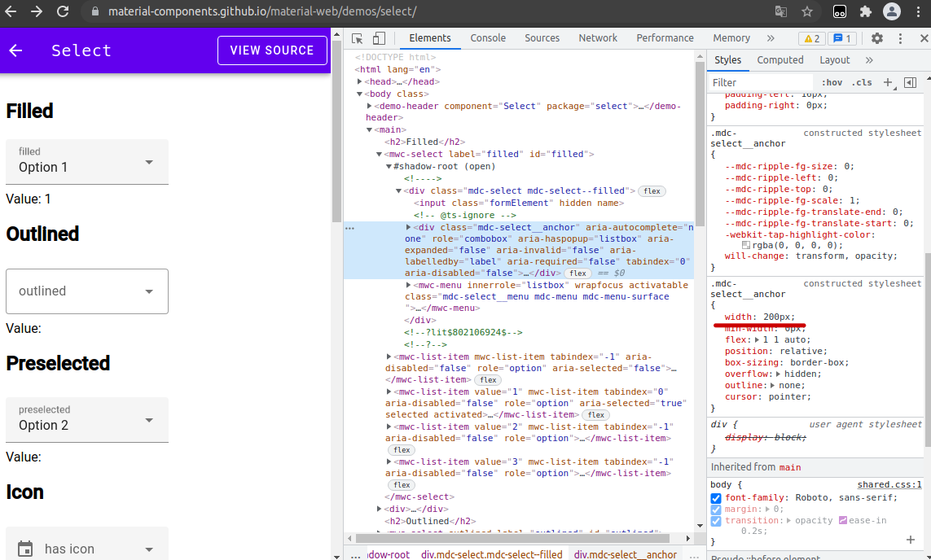Expand the demo-header element

(369, 106)
